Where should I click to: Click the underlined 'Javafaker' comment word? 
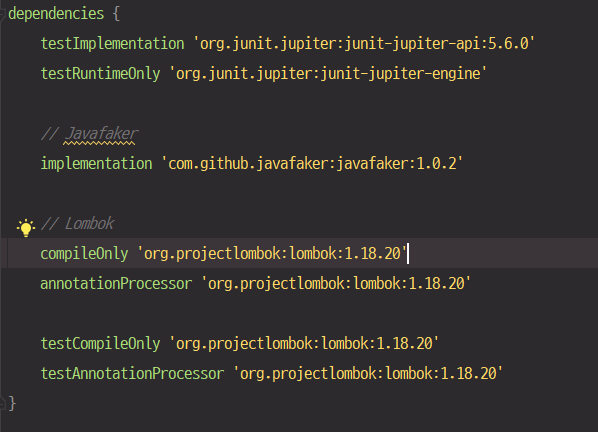coord(101,134)
